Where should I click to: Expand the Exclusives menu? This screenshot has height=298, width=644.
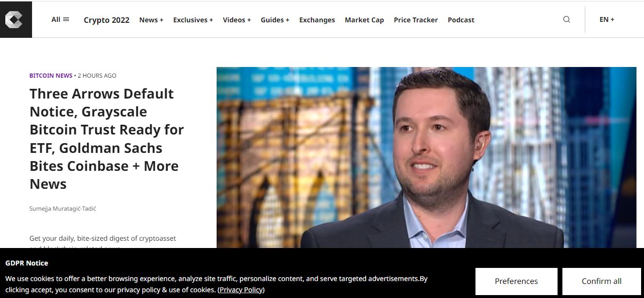pos(193,20)
